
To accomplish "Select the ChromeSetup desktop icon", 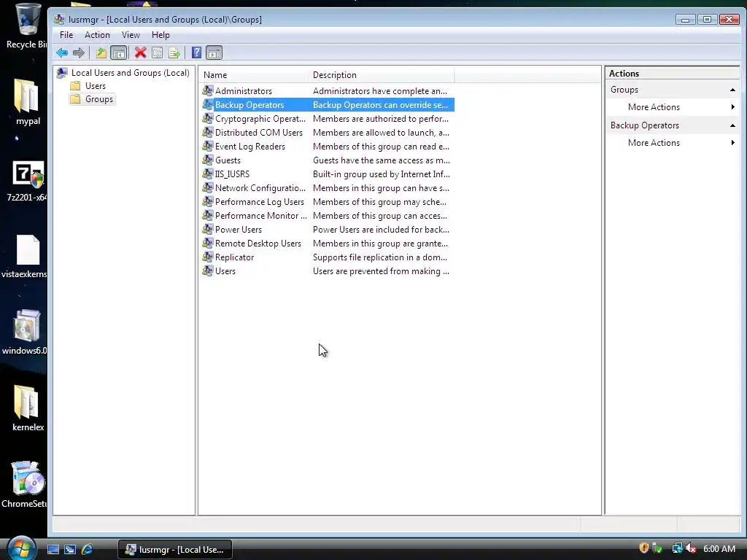I will (x=26, y=484).
